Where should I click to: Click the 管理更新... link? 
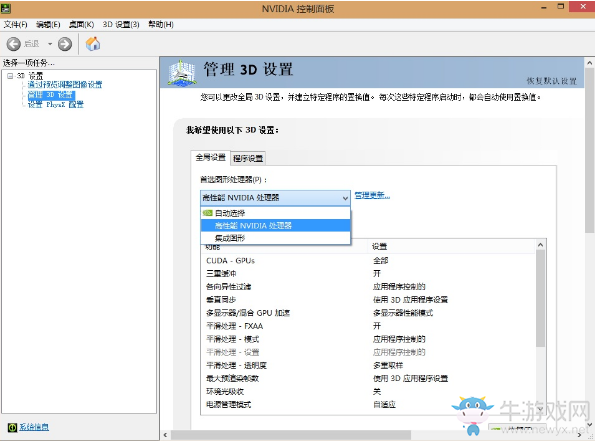(x=372, y=196)
